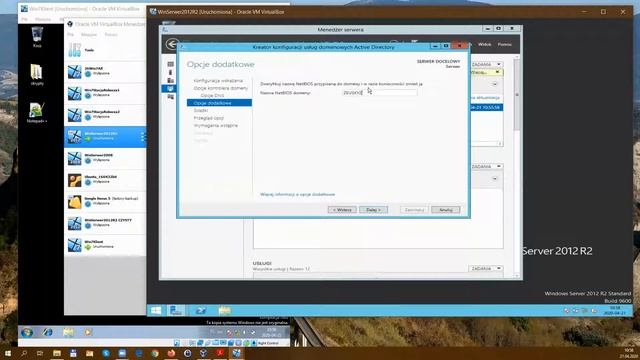Screen dimensions: 640x360
Task: Focus the NetBIOS domain name field
Action: point(380,93)
